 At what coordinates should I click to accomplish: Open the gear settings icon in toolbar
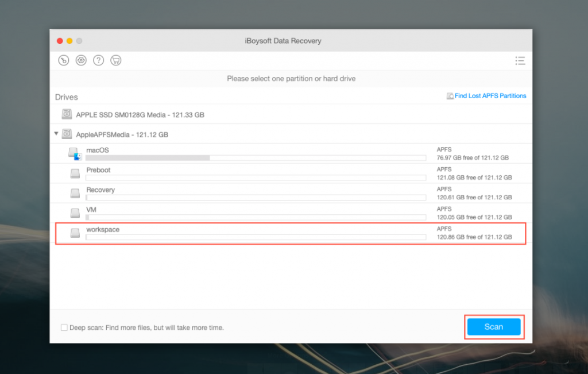pos(81,60)
